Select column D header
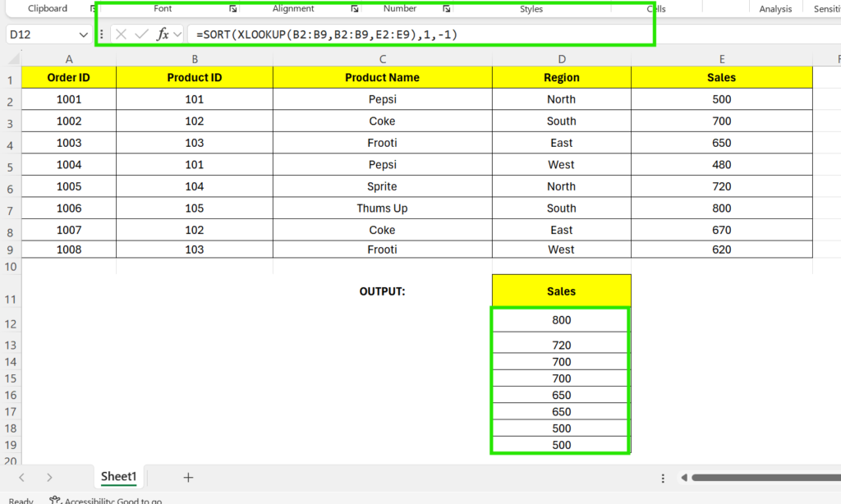 [x=562, y=59]
